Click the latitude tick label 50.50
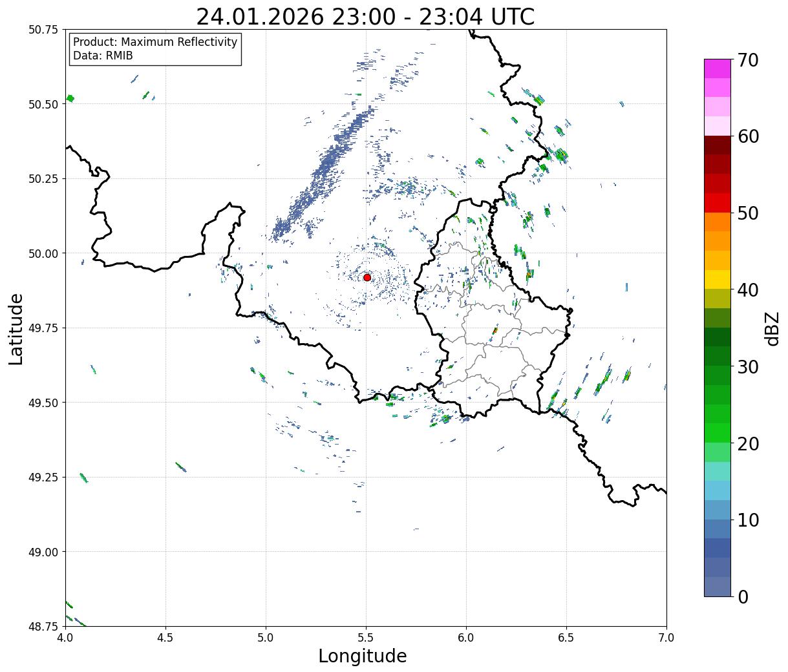The height and width of the screenshot is (672, 788). coord(43,104)
